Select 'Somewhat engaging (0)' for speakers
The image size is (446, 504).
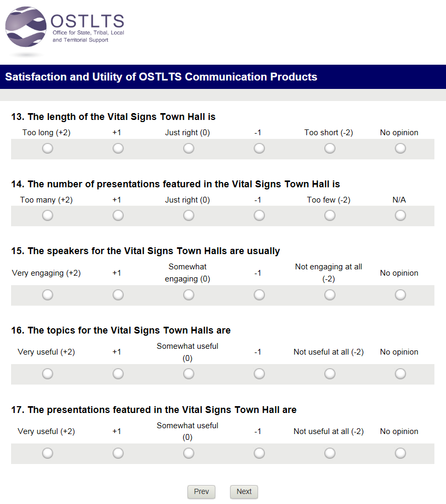pyautogui.click(x=189, y=295)
